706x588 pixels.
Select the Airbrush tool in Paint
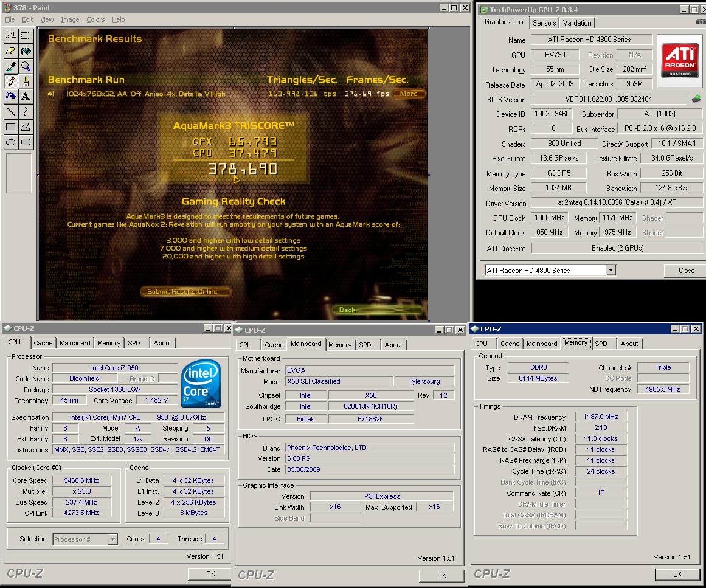click(x=11, y=96)
